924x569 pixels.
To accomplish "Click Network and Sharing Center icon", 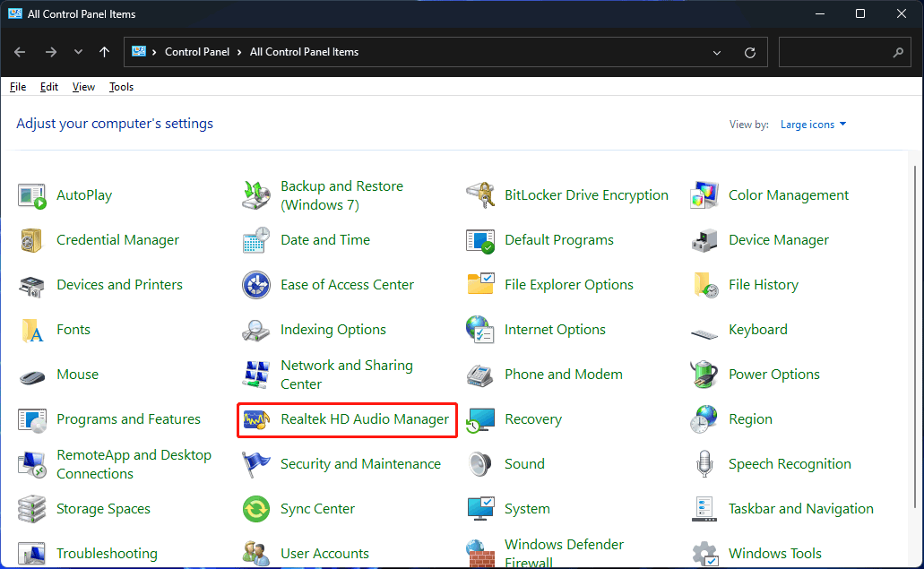I will tap(255, 375).
